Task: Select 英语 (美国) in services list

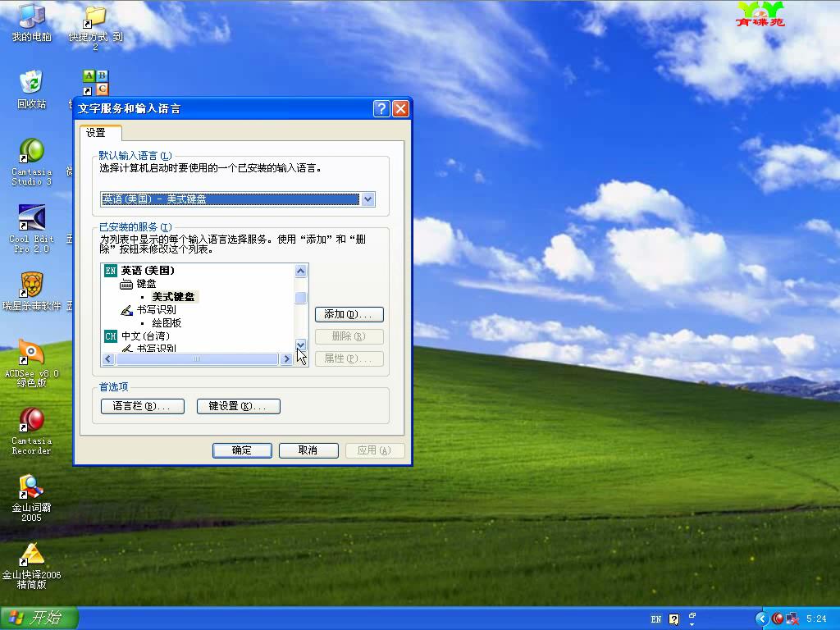Action: (148, 271)
